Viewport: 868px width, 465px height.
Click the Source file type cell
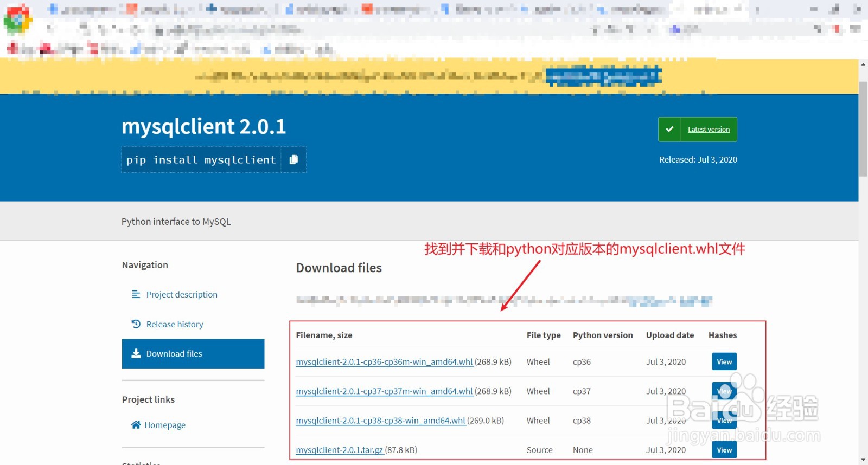coord(539,450)
